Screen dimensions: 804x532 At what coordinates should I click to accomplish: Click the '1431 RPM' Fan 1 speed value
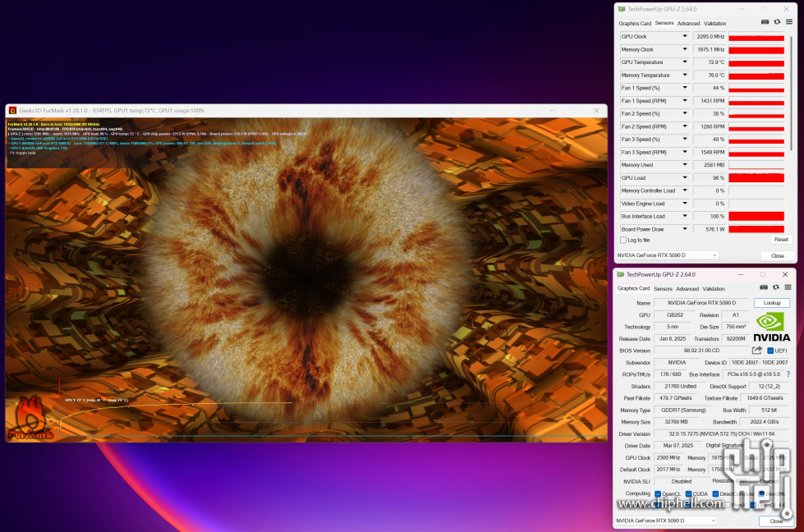point(710,101)
